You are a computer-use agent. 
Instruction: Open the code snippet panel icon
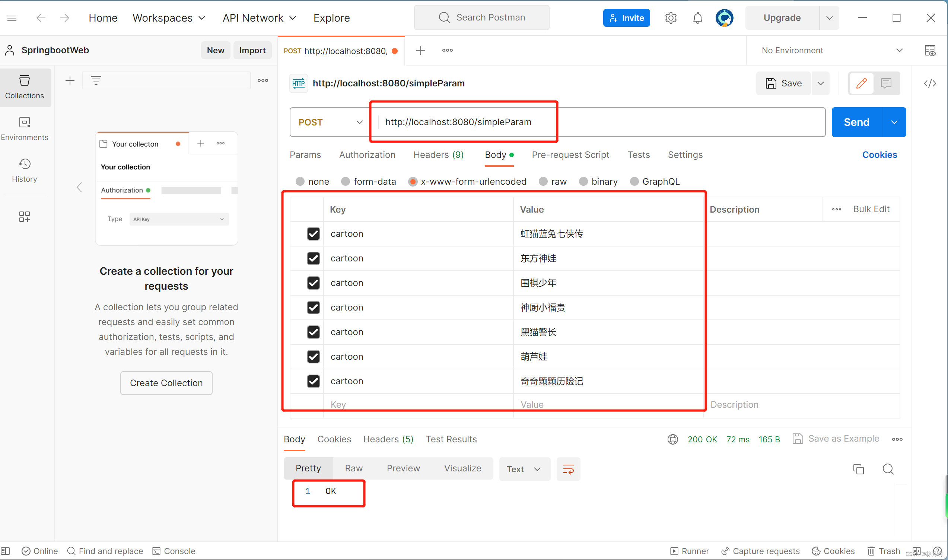[929, 83]
